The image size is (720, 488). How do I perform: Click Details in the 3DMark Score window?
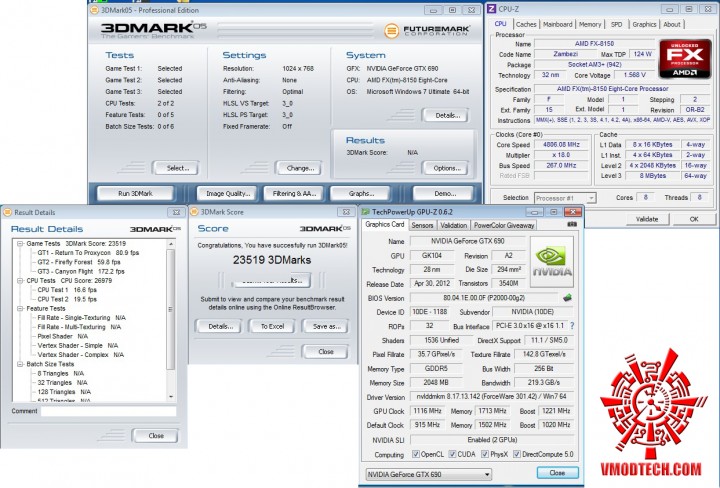pos(220,326)
